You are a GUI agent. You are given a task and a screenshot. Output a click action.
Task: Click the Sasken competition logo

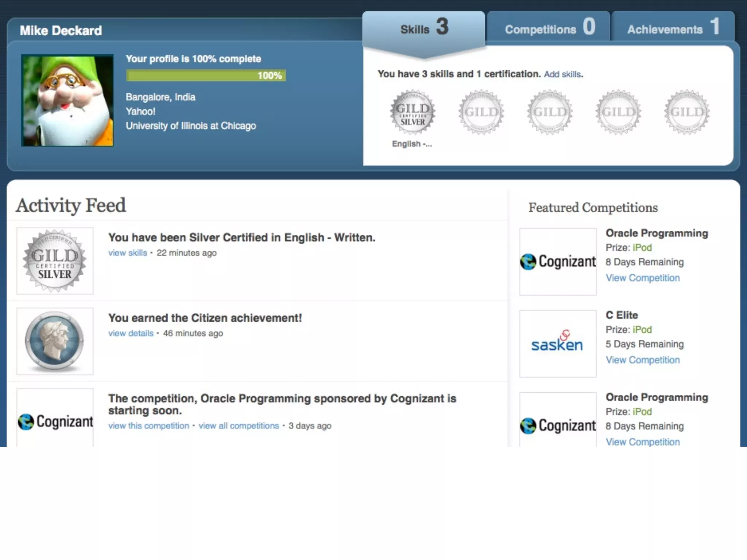tap(558, 343)
